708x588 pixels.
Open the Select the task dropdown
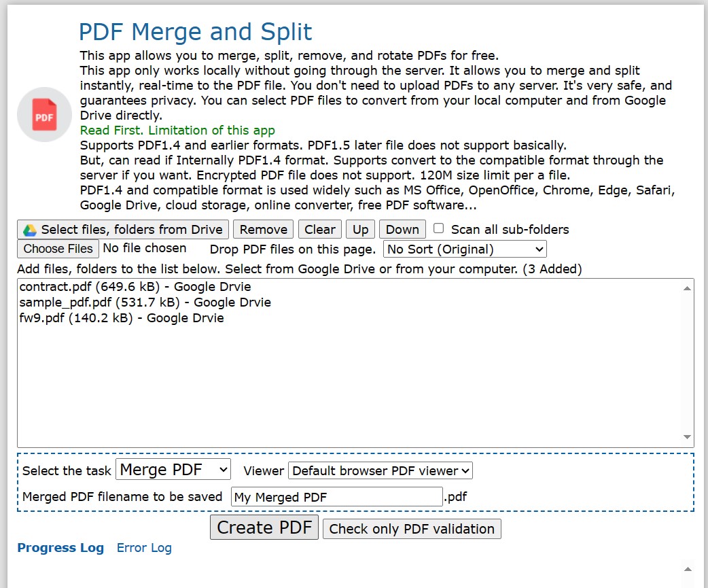(x=173, y=470)
